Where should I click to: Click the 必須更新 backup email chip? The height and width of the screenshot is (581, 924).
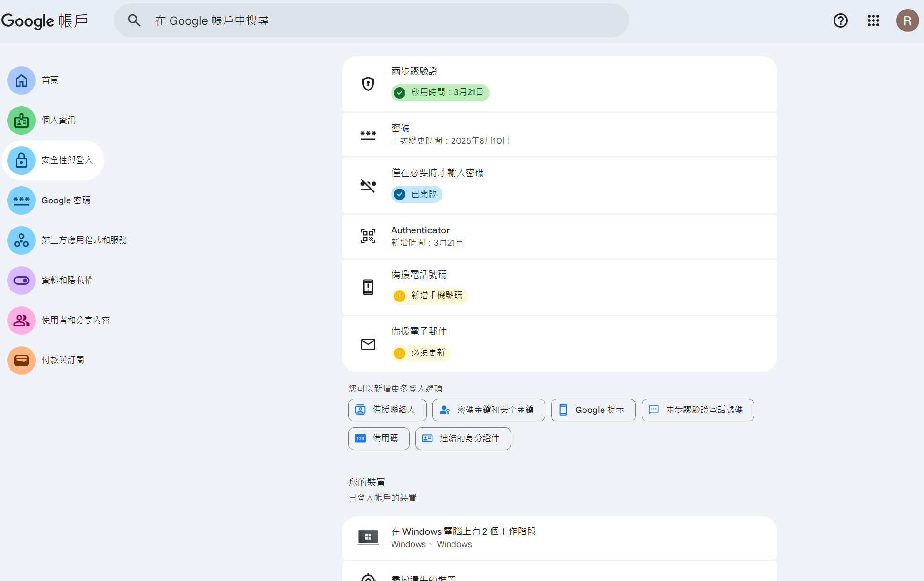pos(421,353)
